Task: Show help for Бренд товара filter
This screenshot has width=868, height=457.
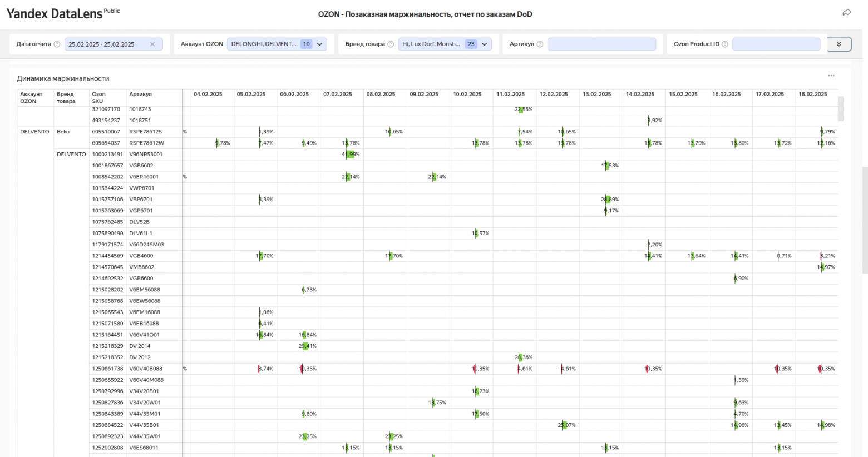Action: (391, 44)
